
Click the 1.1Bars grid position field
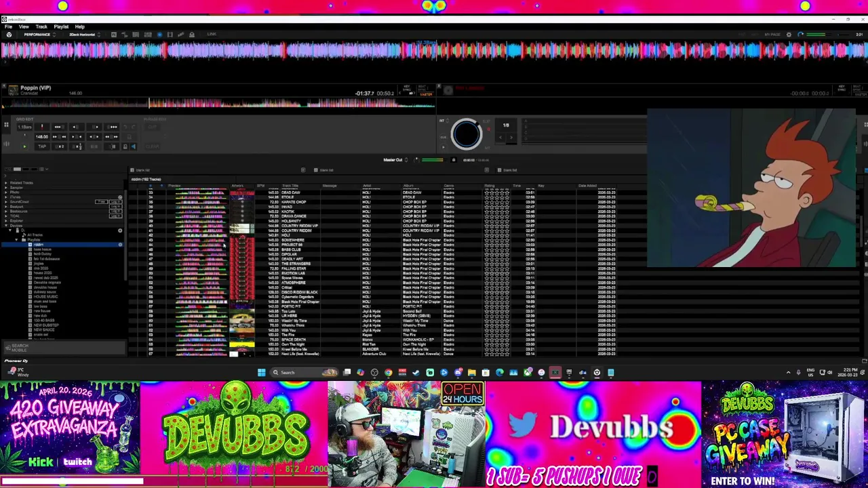click(x=24, y=127)
